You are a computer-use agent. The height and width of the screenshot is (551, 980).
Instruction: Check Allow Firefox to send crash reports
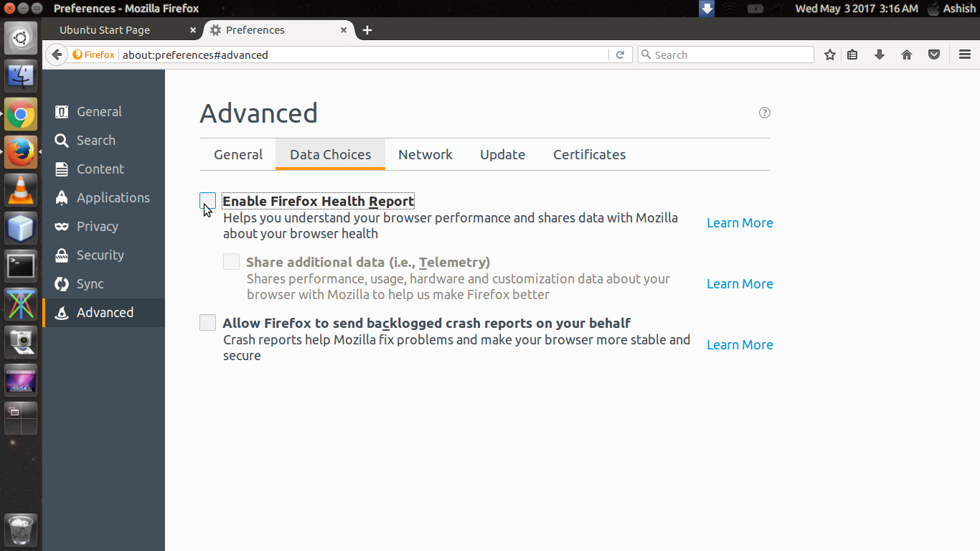tap(207, 323)
